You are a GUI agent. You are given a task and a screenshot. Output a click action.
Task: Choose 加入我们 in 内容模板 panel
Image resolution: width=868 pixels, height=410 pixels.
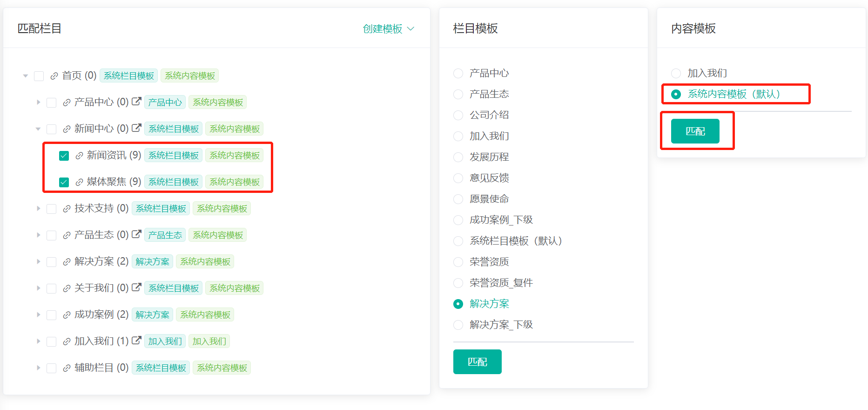(x=676, y=73)
